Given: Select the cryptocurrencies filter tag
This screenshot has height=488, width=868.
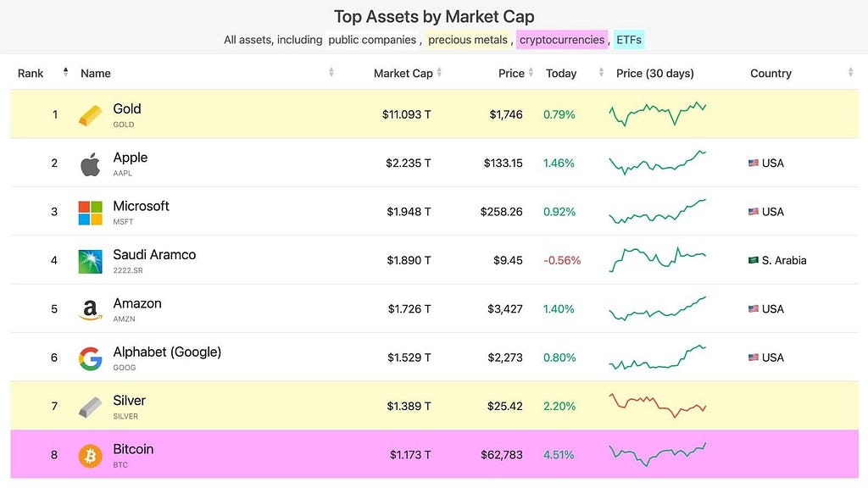Looking at the screenshot, I should tap(562, 40).
